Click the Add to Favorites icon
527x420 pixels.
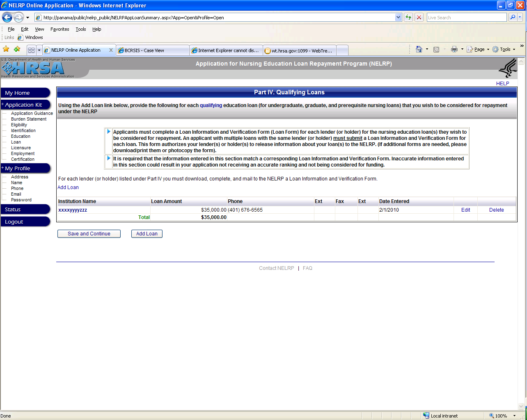pos(17,49)
